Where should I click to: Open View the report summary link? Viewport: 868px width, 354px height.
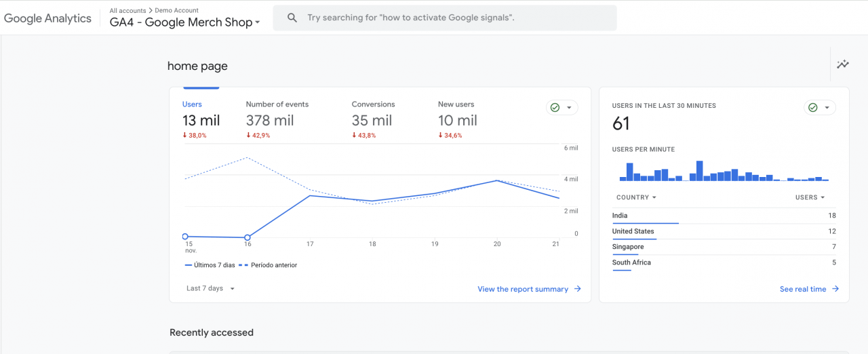(x=522, y=289)
